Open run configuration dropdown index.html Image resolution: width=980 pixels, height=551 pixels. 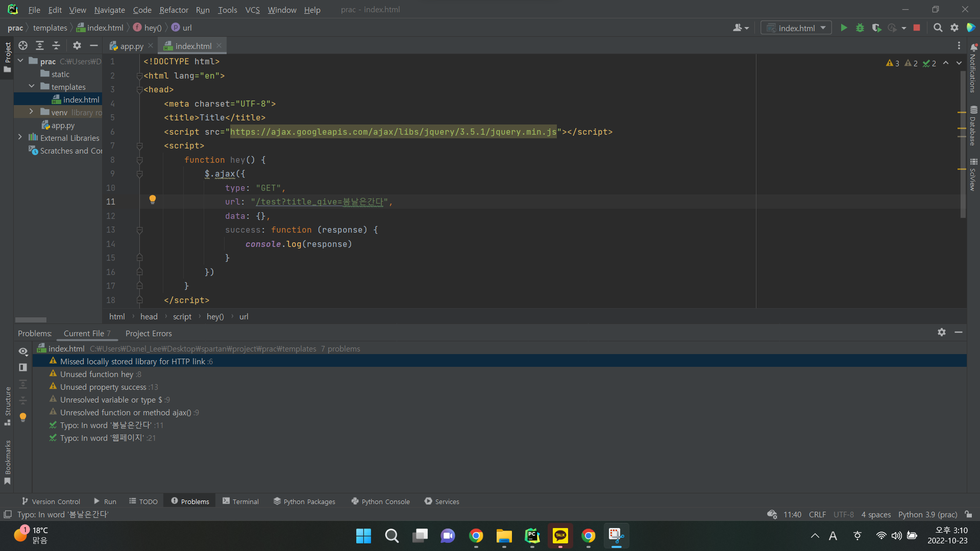[x=796, y=28]
